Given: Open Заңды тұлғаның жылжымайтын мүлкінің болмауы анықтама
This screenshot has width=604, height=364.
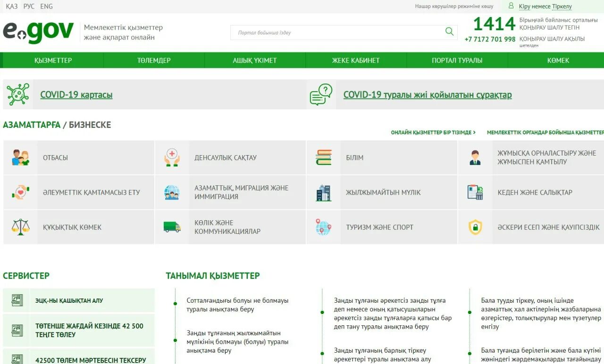Looking at the screenshot, I should tap(237, 342).
